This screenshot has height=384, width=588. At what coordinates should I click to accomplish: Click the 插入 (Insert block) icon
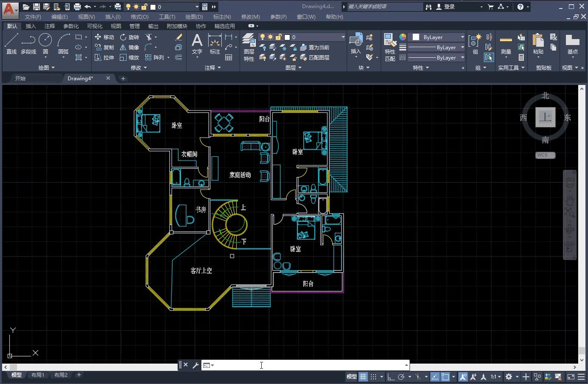coord(356,44)
